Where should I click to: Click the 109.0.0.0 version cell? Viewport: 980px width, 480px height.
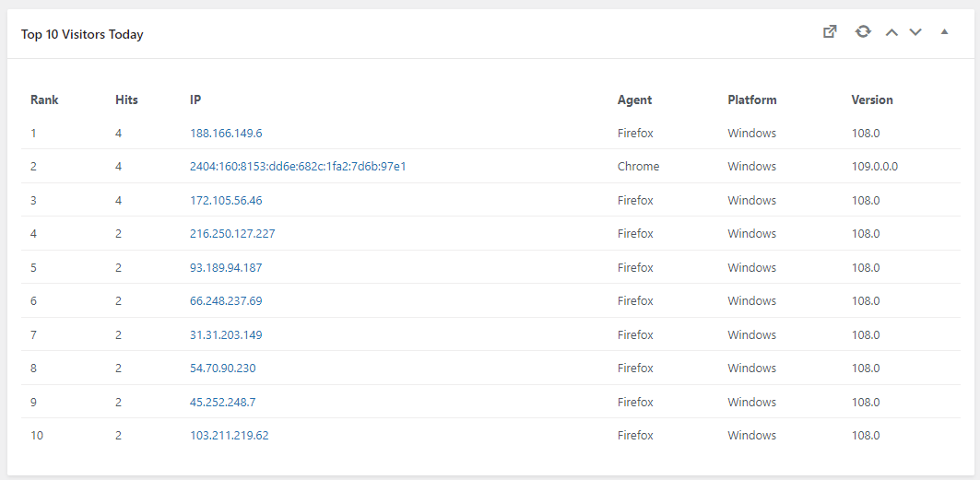click(x=874, y=167)
